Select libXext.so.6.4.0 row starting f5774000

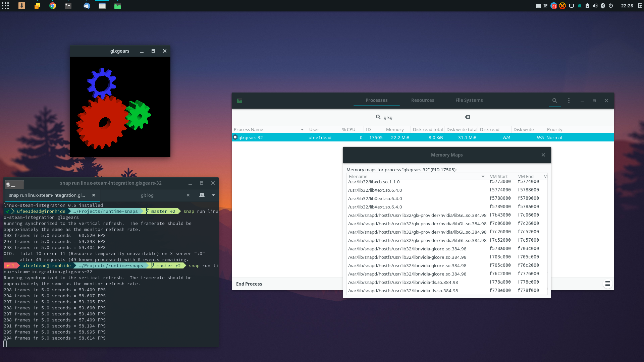(x=447, y=190)
